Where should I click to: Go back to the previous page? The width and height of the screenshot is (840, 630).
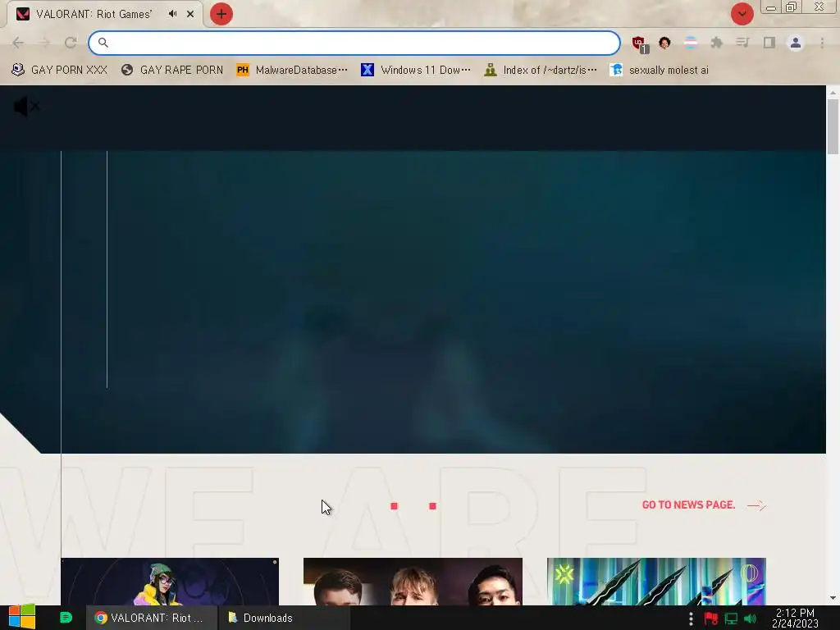[18, 43]
